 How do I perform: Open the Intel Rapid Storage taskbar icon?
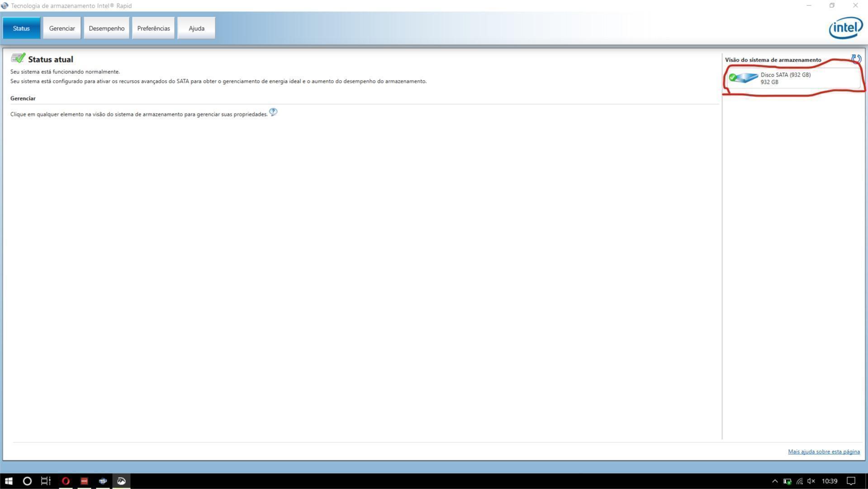coord(103,481)
